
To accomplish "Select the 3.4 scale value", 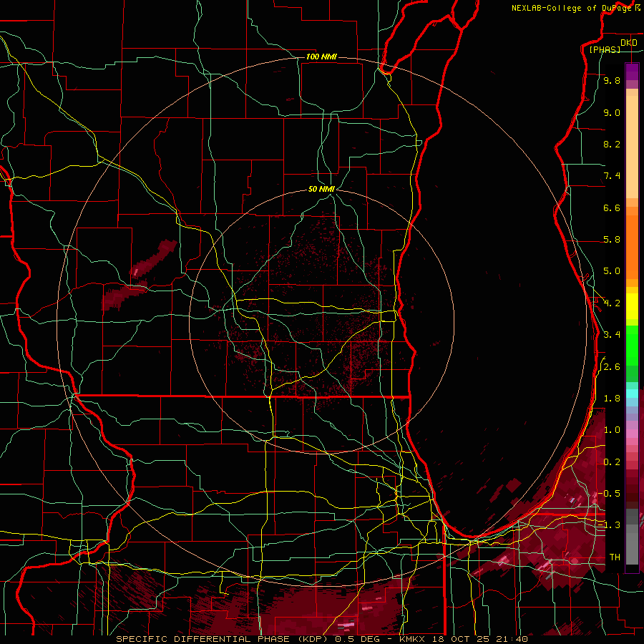I will pos(612,335).
